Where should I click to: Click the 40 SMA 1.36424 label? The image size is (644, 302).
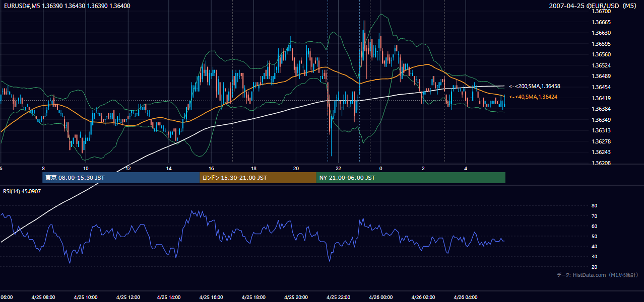click(533, 97)
